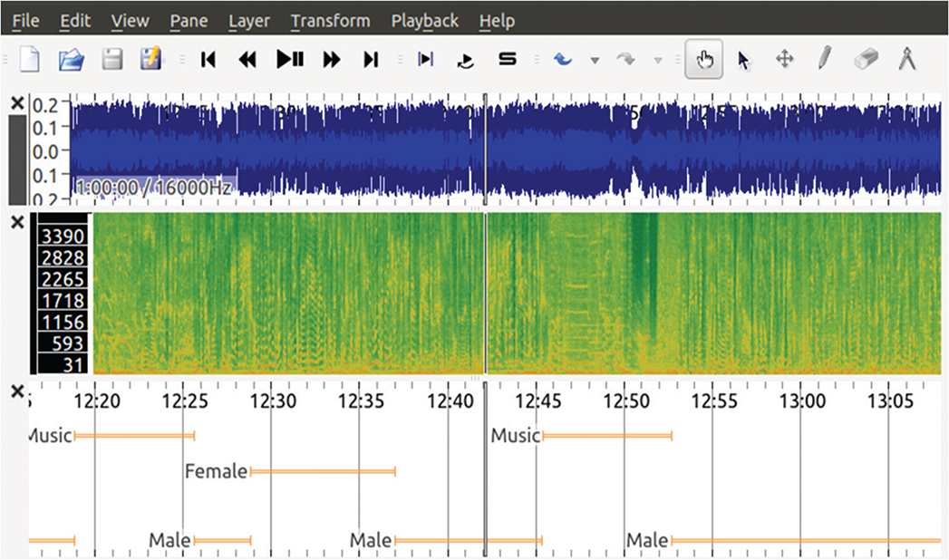This screenshot has height=560, width=949.
Task: Expand the Redo history dropdown arrow
Action: (658, 61)
